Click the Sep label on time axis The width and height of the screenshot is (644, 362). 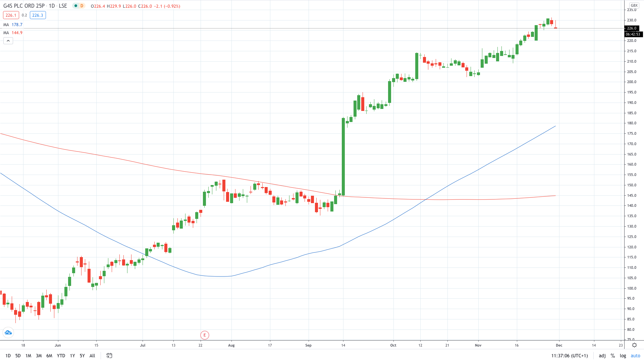pyautogui.click(x=308, y=345)
